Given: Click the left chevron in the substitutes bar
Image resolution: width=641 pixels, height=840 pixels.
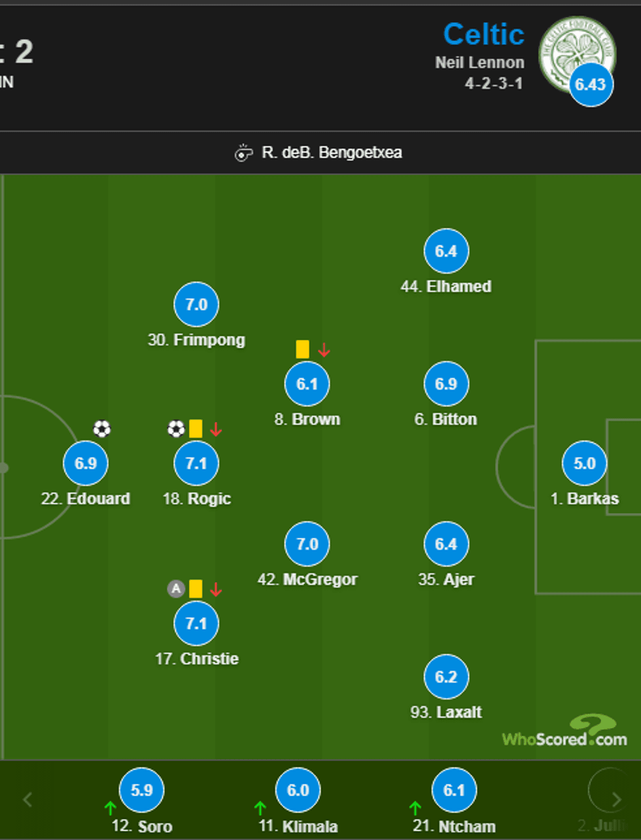Looking at the screenshot, I should tap(27, 798).
